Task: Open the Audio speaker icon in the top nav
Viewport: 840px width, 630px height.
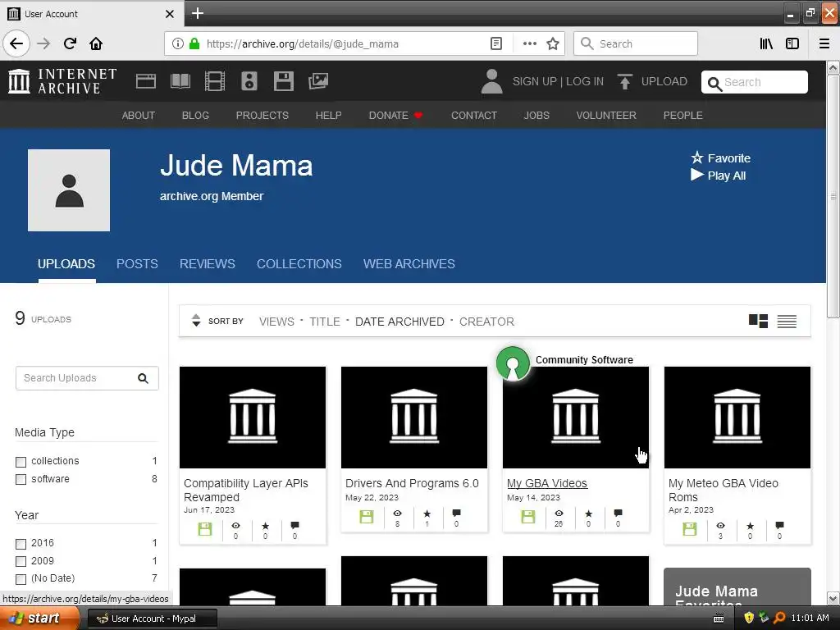Action: tap(249, 81)
